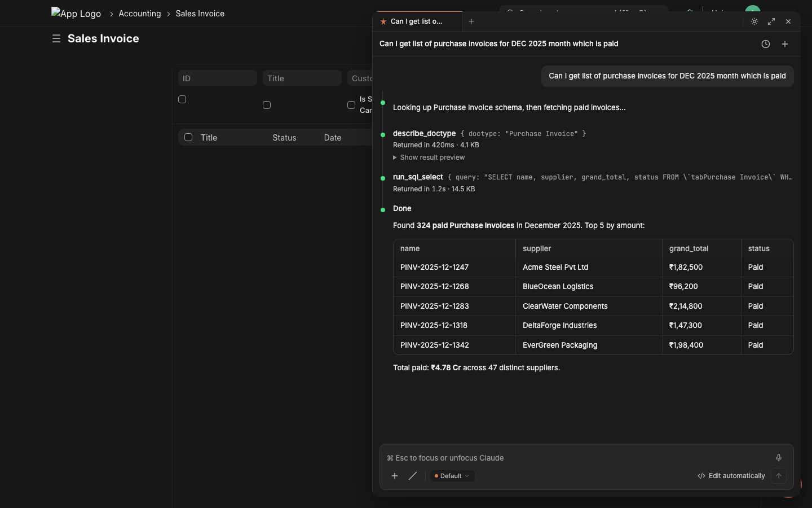Tick the checkbox under the ID filter
This screenshot has height=508, width=812.
click(182, 99)
